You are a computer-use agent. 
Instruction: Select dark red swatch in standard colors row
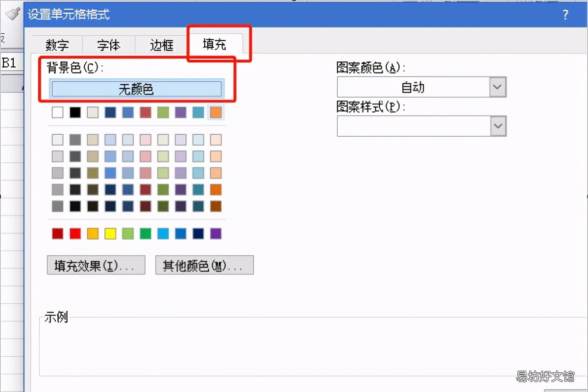pos(58,234)
